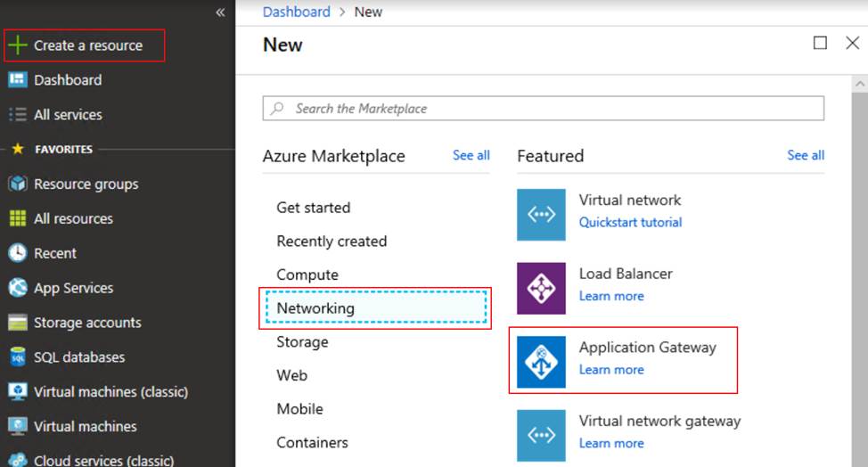868x467 pixels.
Task: Open the Virtual network featured icon
Action: (541, 215)
